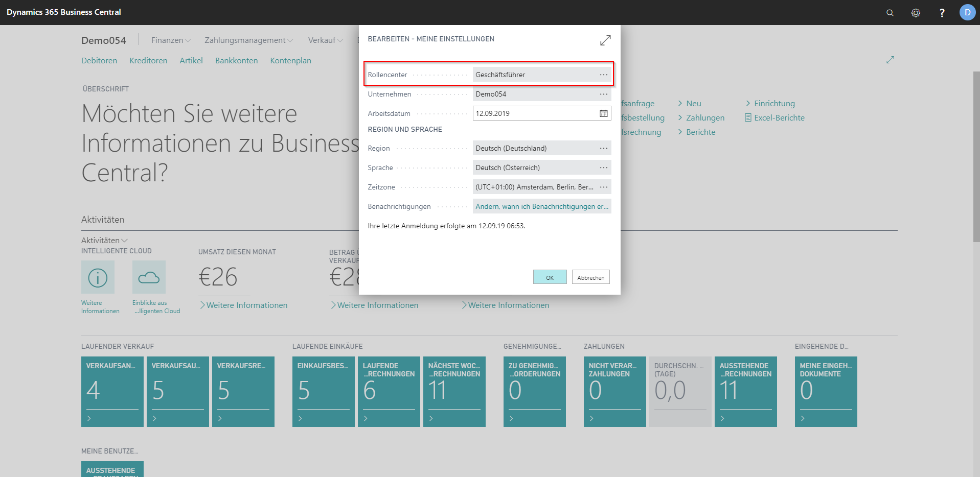Open the Nächste Woc... Rechnungen tile
Viewport: 980px width, 477px height.
point(454,392)
